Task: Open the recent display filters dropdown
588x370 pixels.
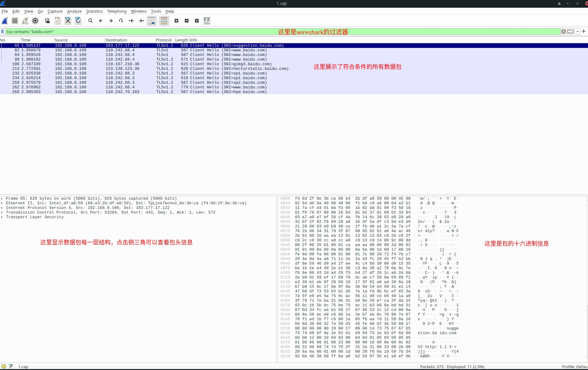Action: pos(577,32)
